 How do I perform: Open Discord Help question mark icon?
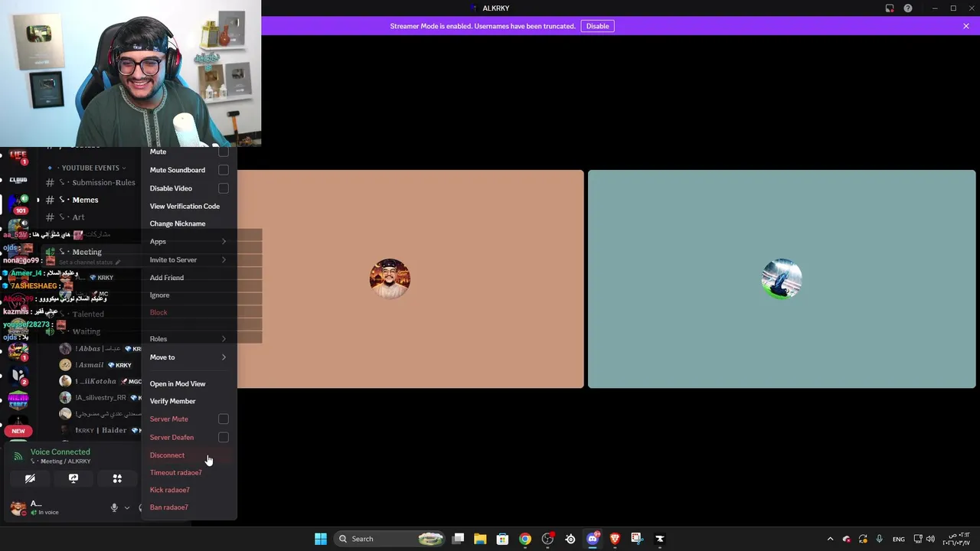[908, 8]
